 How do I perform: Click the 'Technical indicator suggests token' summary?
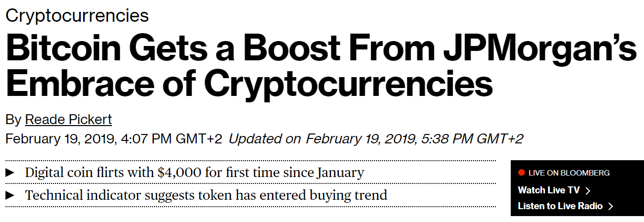(206, 195)
